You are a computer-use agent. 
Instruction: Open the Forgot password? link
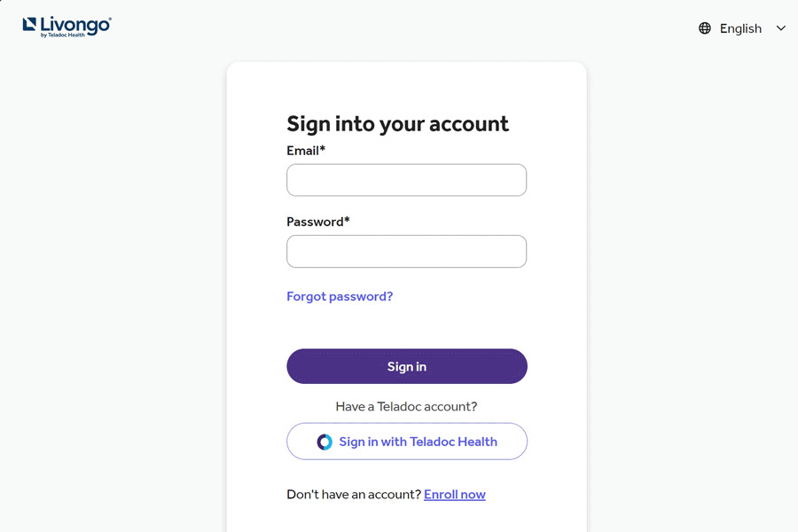[340, 296]
